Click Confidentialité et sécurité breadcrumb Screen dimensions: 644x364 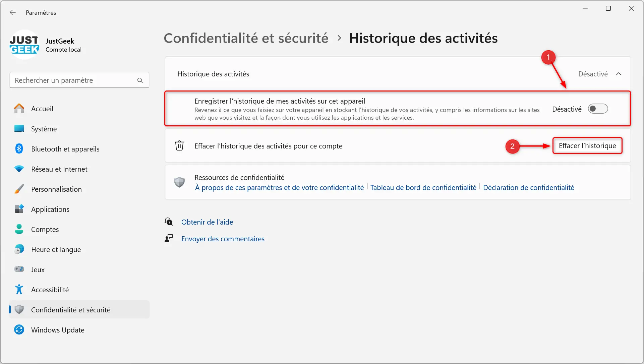tap(246, 38)
